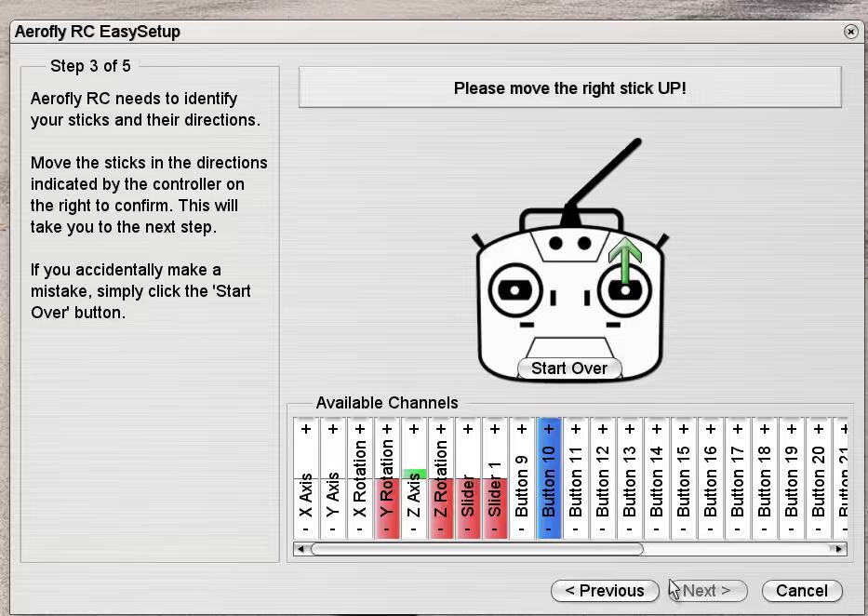Close the Aerofly RC EasySetup dialog
Viewport: 868px width, 616px height.
pyautogui.click(x=850, y=32)
